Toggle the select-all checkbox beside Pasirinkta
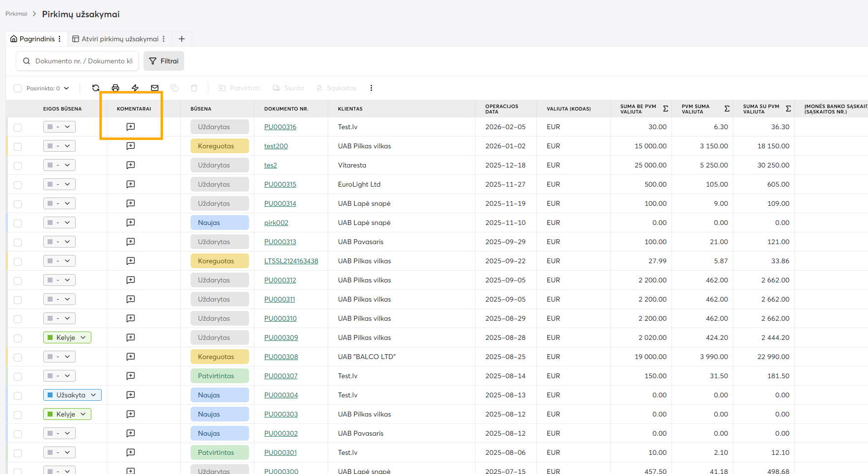 (18, 88)
